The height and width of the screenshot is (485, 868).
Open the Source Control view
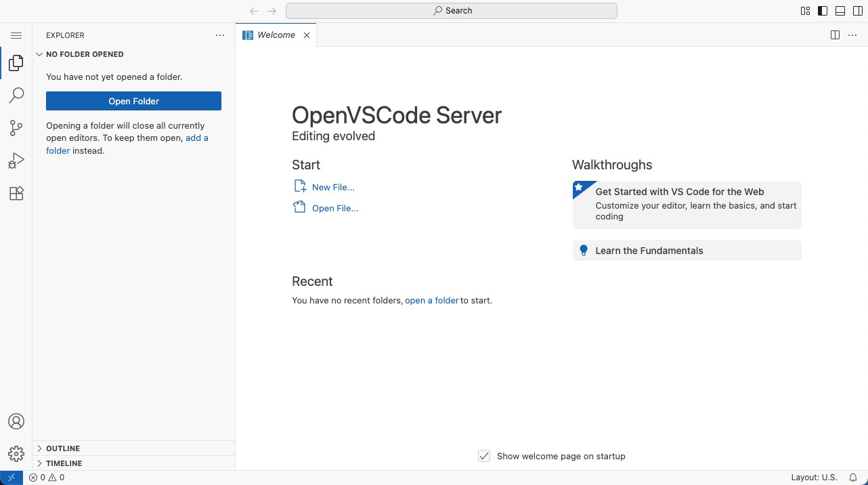[16, 128]
